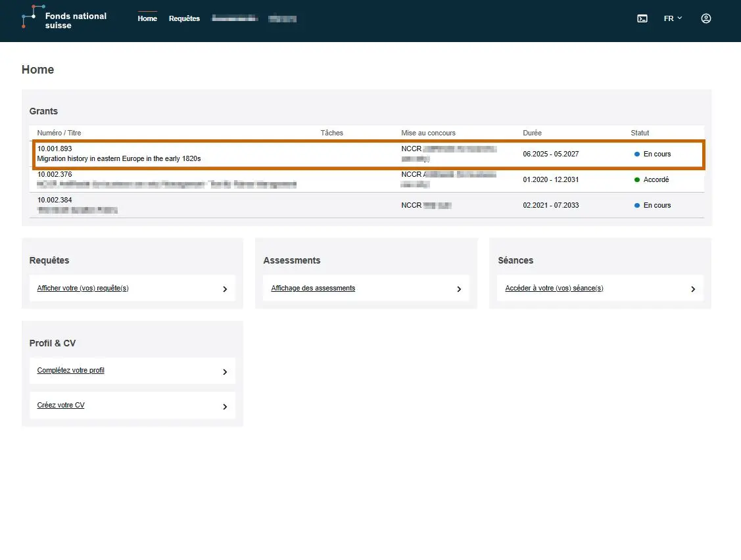Click duration 06.2025 - 05.2027
741x560 pixels.
click(x=550, y=154)
